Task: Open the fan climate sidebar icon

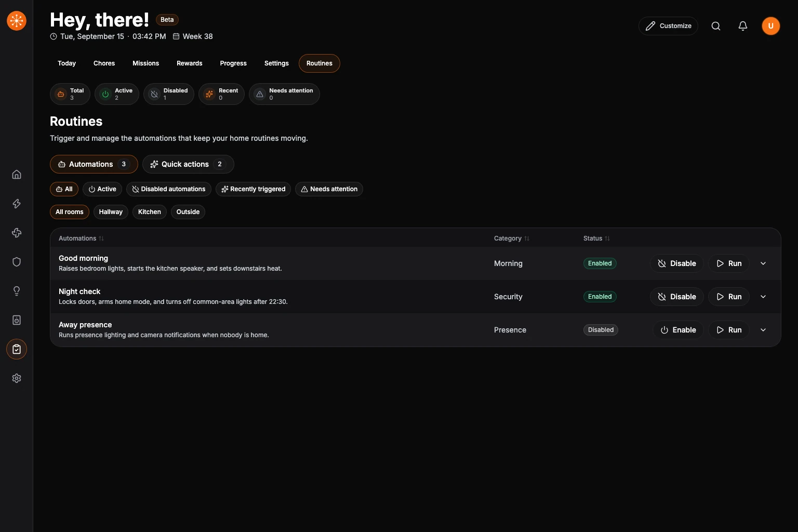Action: pyautogui.click(x=17, y=233)
